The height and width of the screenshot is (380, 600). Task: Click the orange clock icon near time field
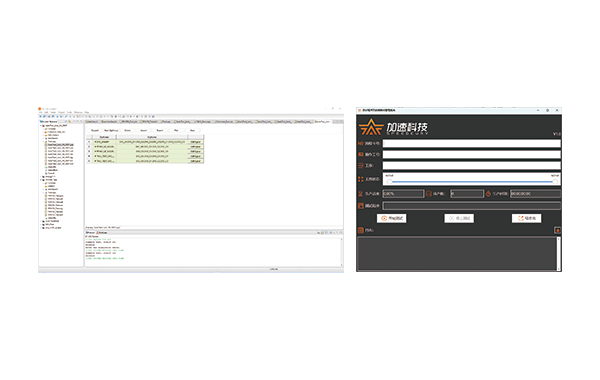pyautogui.click(x=488, y=194)
